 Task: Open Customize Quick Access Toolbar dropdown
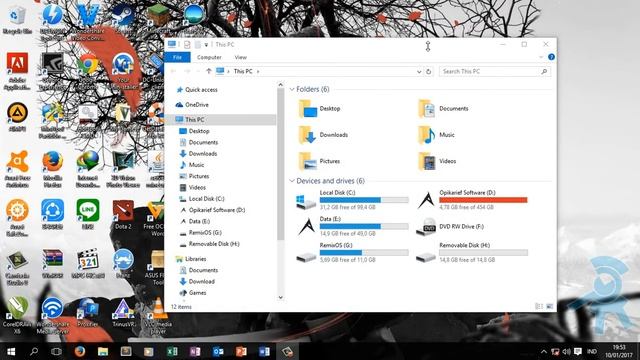207,45
